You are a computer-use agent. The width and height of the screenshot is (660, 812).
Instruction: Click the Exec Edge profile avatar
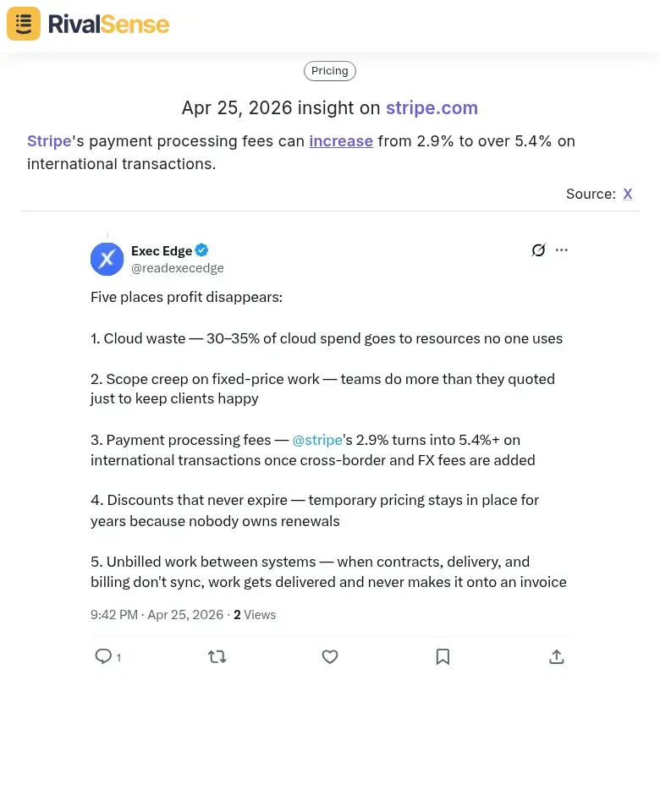107,259
